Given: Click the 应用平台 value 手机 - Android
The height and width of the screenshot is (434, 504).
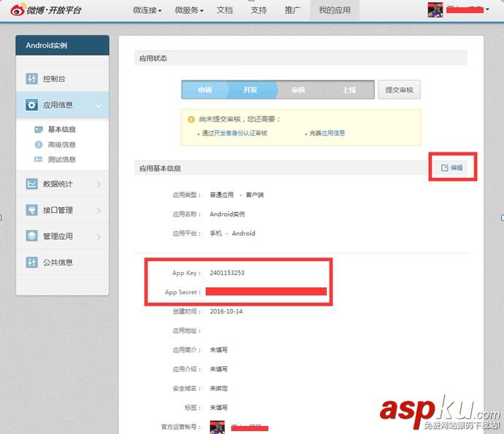Looking at the screenshot, I should tap(233, 233).
